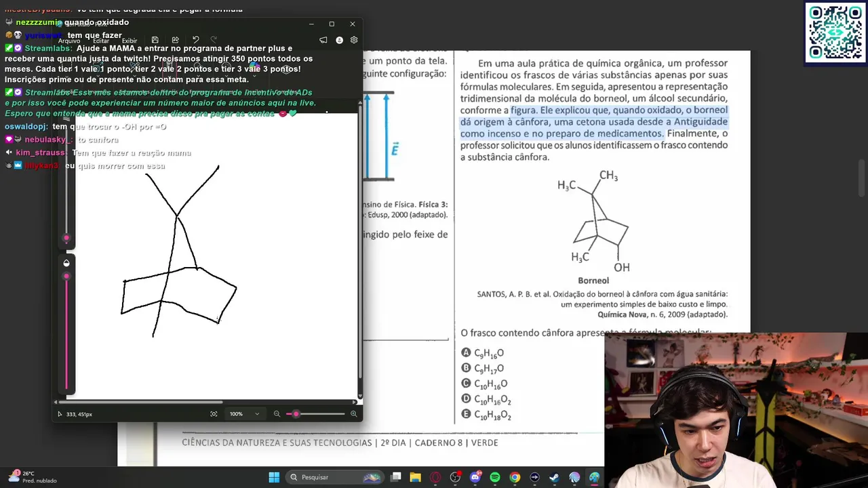Viewport: 868px width, 488px height.
Task: Open the 100% zoom dropdown
Action: point(245,414)
